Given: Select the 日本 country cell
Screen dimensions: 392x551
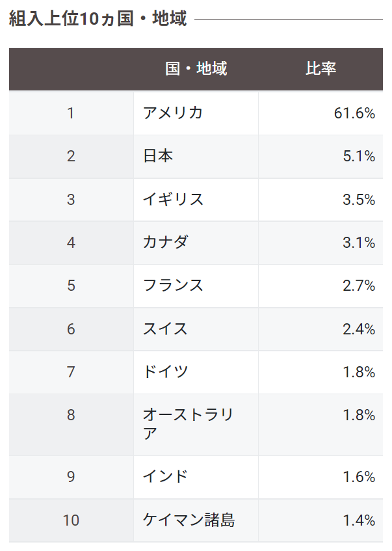Looking at the screenshot, I should click(196, 156).
